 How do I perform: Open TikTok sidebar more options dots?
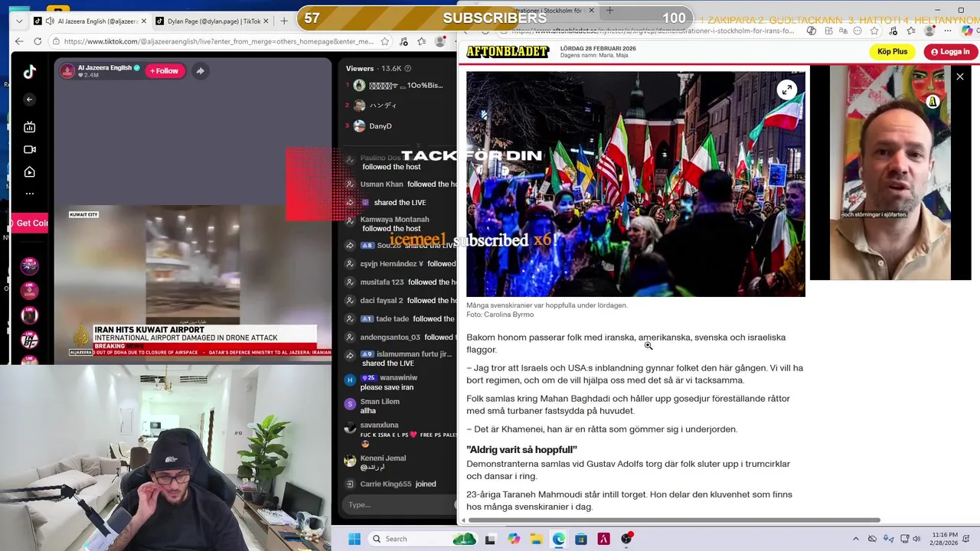(29, 194)
